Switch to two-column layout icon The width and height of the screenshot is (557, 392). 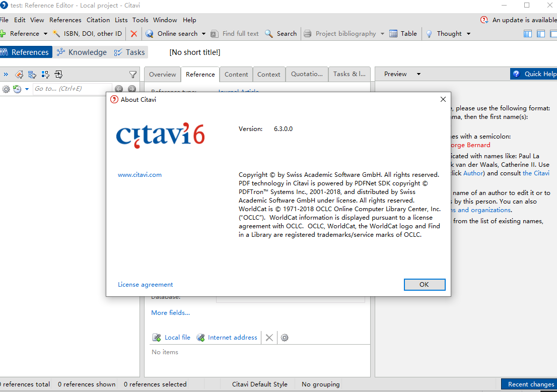coord(541,34)
